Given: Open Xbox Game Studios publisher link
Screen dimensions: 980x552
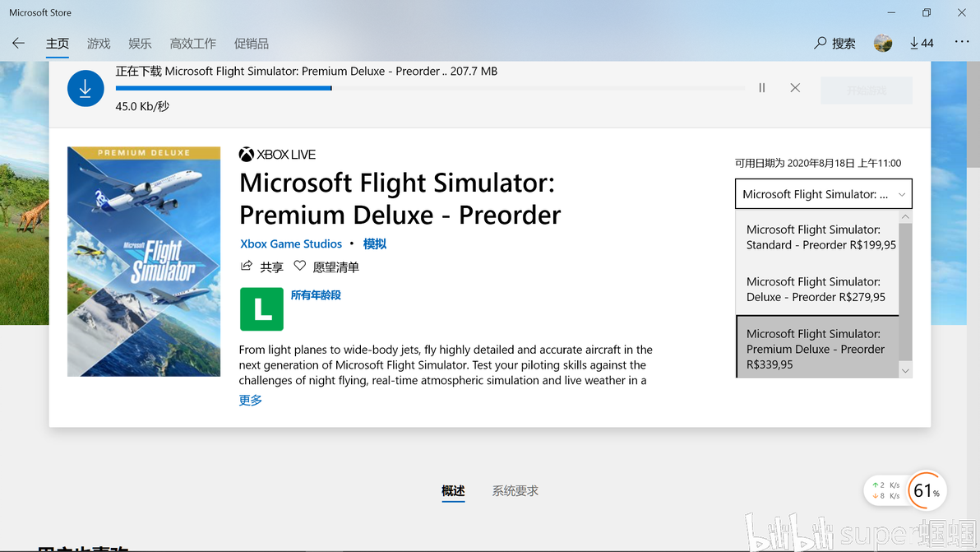Looking at the screenshot, I should pyautogui.click(x=291, y=244).
